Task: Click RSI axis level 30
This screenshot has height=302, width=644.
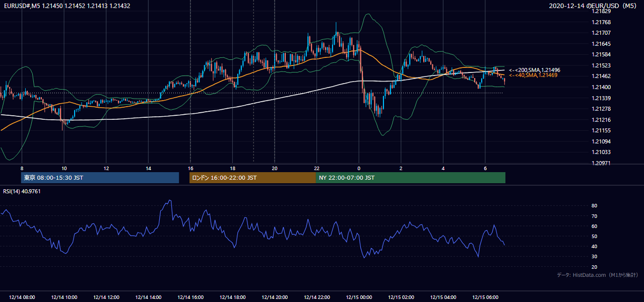Action: pos(595,257)
